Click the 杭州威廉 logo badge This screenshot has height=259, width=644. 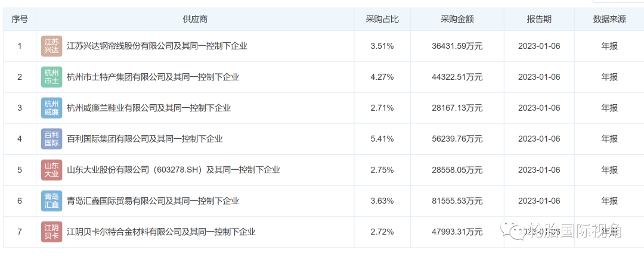tap(52, 108)
